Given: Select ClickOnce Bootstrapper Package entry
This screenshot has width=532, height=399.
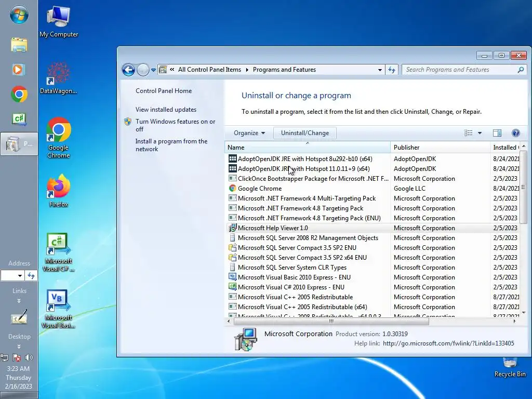Looking at the screenshot, I should (372, 179).
